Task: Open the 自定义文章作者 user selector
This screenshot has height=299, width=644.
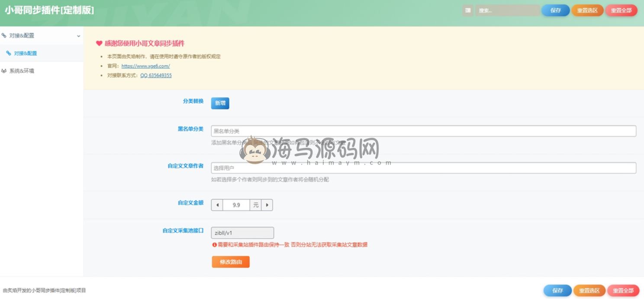Action: click(x=423, y=168)
